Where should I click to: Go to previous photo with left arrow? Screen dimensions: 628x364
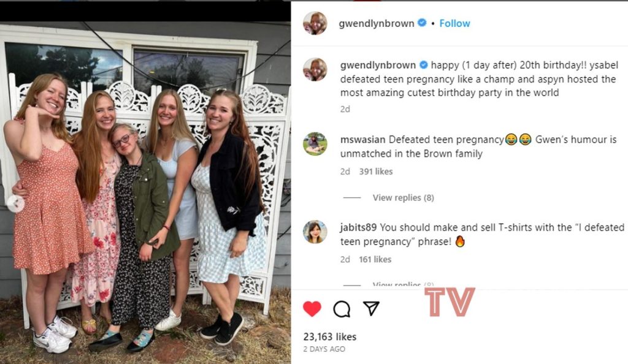click(15, 203)
